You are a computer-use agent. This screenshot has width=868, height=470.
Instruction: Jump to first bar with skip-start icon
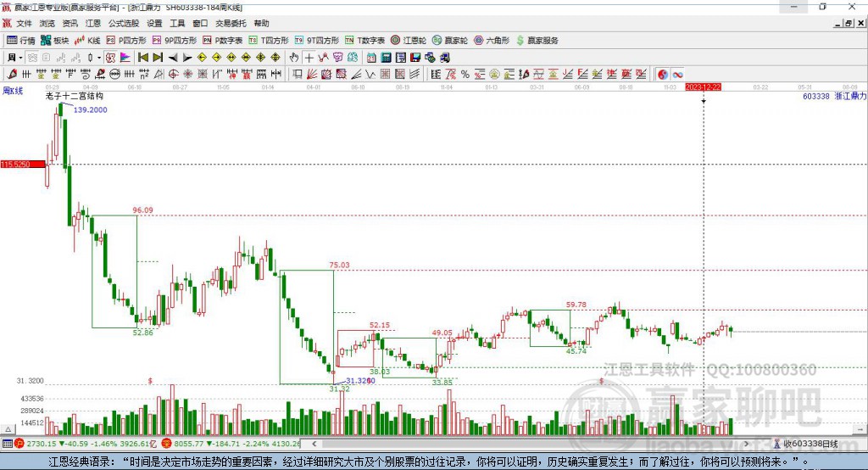142,58
